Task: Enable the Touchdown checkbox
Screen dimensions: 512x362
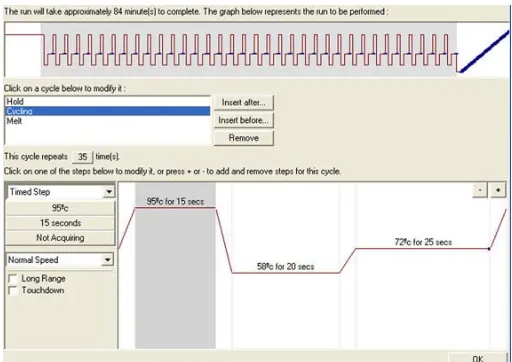Action: 13,290
